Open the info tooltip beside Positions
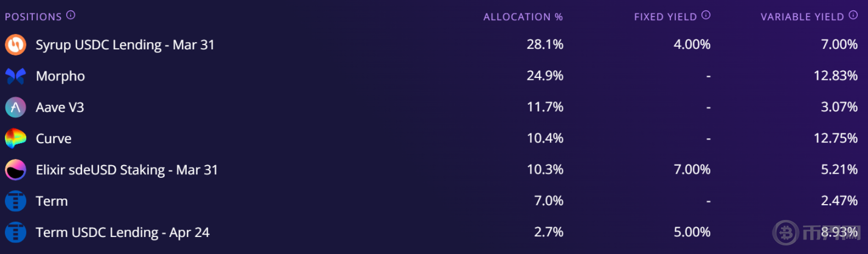 71,15
